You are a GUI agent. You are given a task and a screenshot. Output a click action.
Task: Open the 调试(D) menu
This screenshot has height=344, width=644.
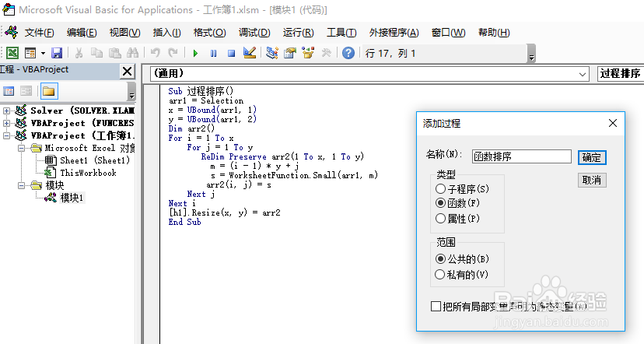point(254,33)
